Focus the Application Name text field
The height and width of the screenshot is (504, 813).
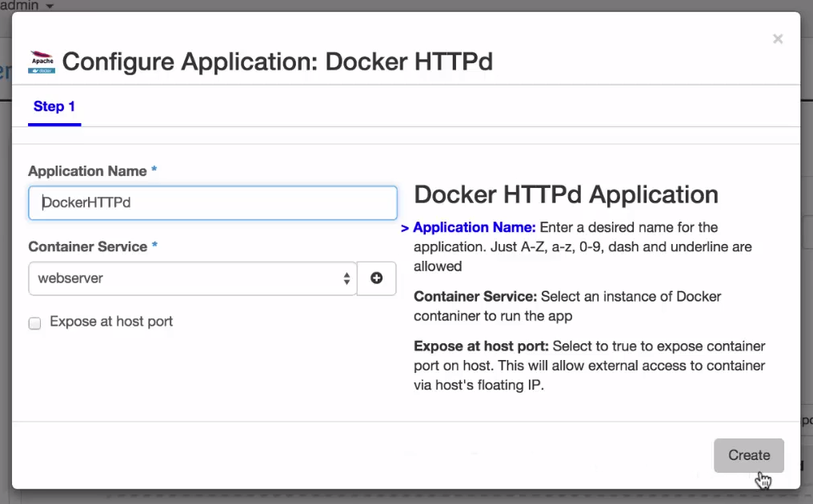click(x=213, y=203)
